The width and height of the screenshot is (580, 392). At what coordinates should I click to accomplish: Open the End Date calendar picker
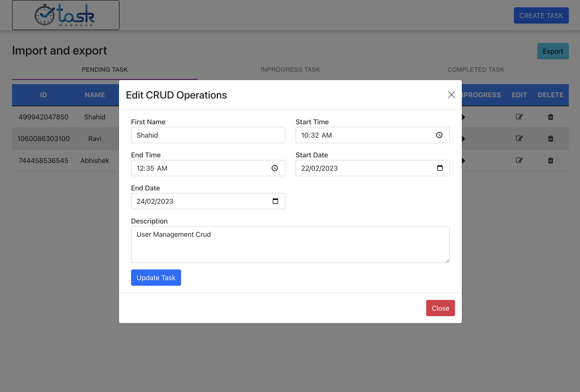(x=275, y=201)
